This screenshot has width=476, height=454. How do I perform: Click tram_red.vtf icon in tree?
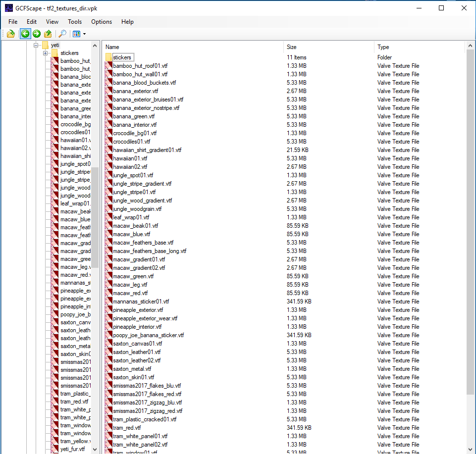[x=54, y=402]
